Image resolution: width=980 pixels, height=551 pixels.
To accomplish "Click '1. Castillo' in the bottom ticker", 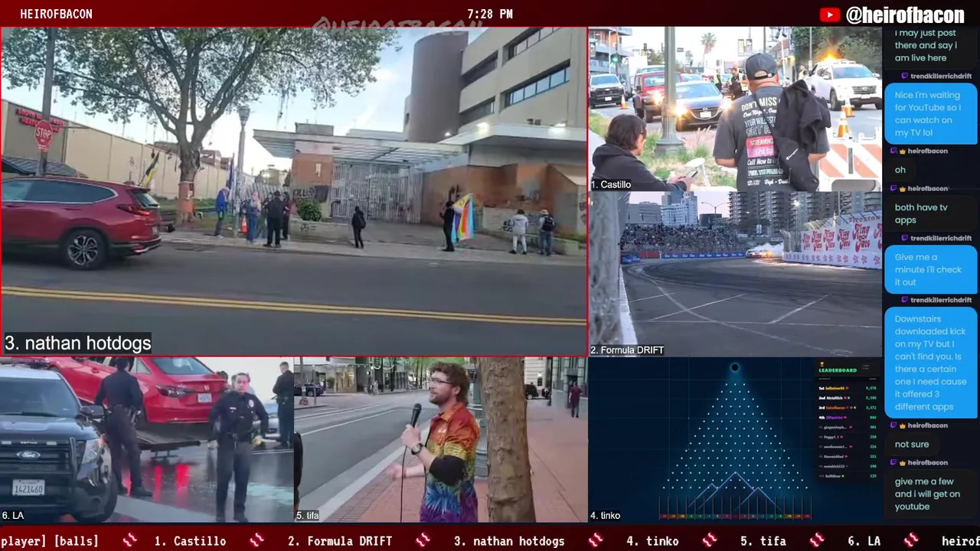I will tap(190, 541).
